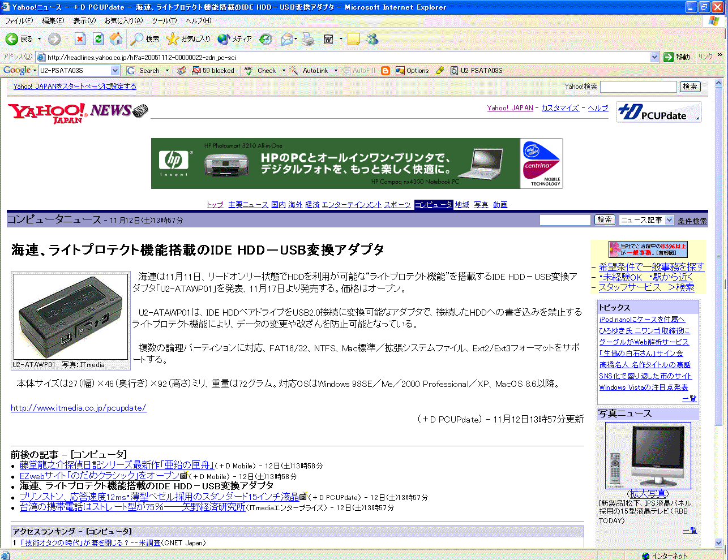The image size is (728, 560).
Task: Open the Check button dropdown arrow
Action: tap(284, 71)
